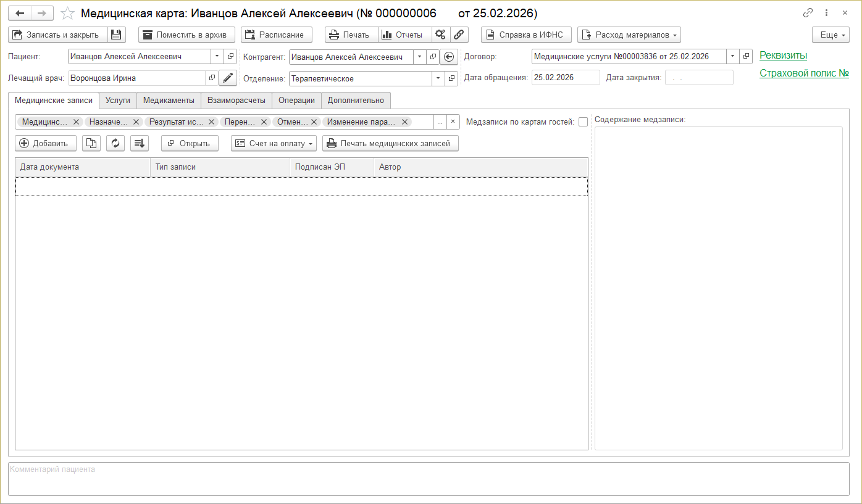Expand the Пациент dropdown list

pyautogui.click(x=217, y=57)
